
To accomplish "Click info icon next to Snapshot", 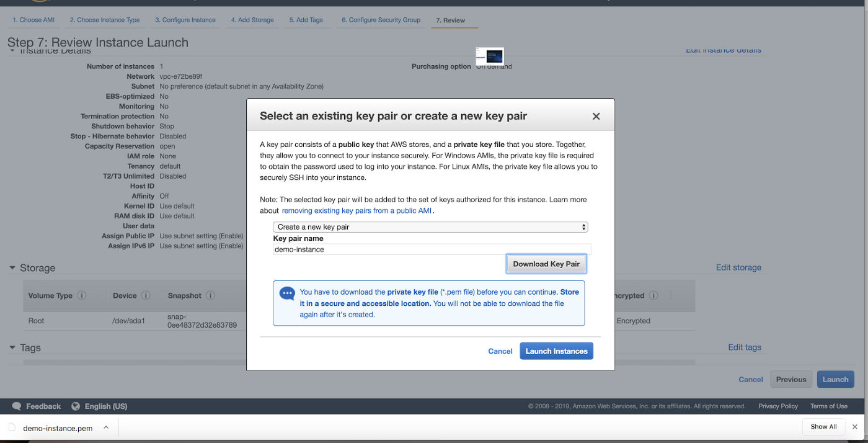I will coord(210,295).
